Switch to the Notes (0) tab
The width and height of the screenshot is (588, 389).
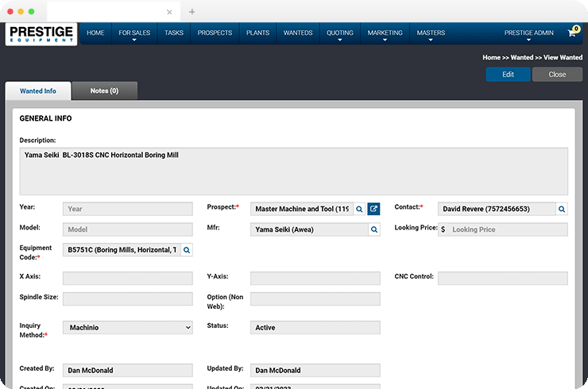click(x=104, y=91)
